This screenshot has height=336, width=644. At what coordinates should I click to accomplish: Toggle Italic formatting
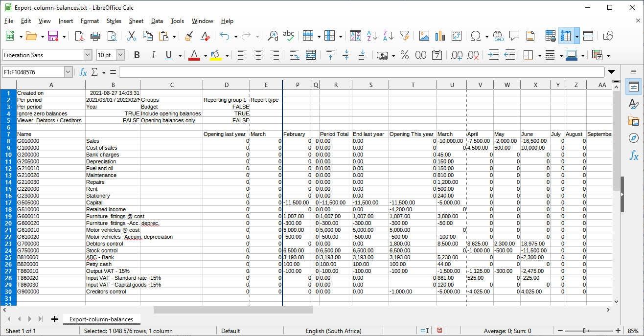tap(153, 55)
